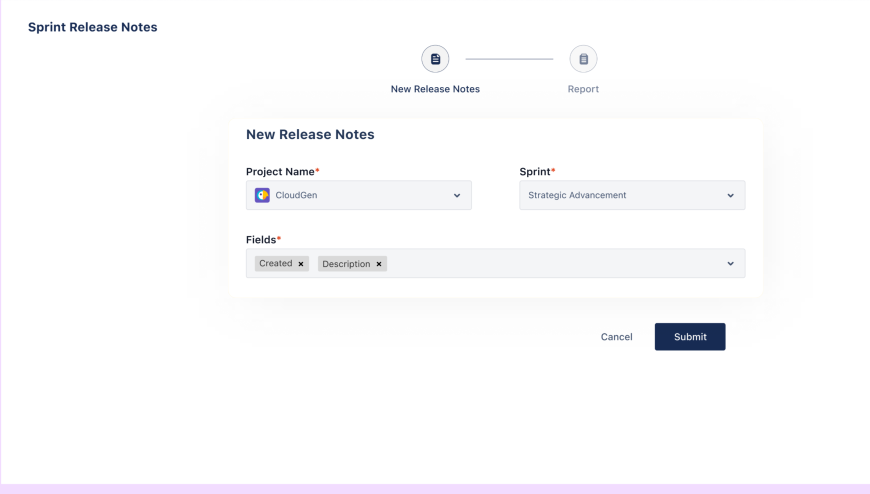Cancel the new release notes
The width and height of the screenshot is (870, 494).
point(616,337)
